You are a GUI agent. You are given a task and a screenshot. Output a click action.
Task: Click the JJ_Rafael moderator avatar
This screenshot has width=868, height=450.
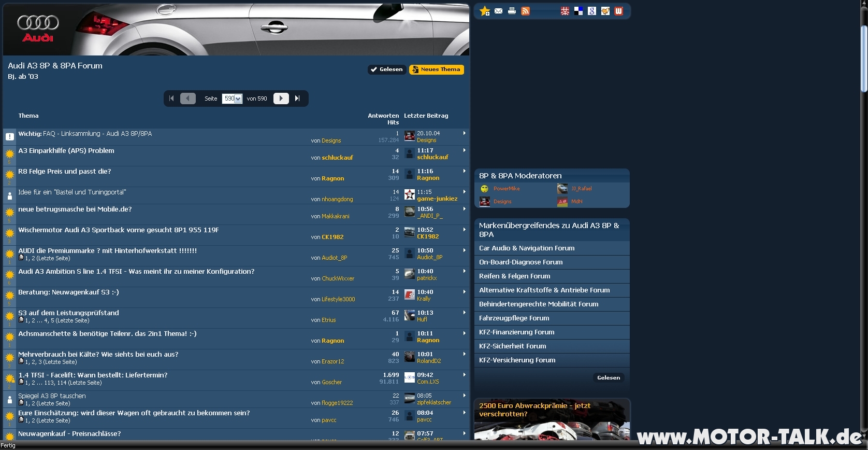point(562,189)
